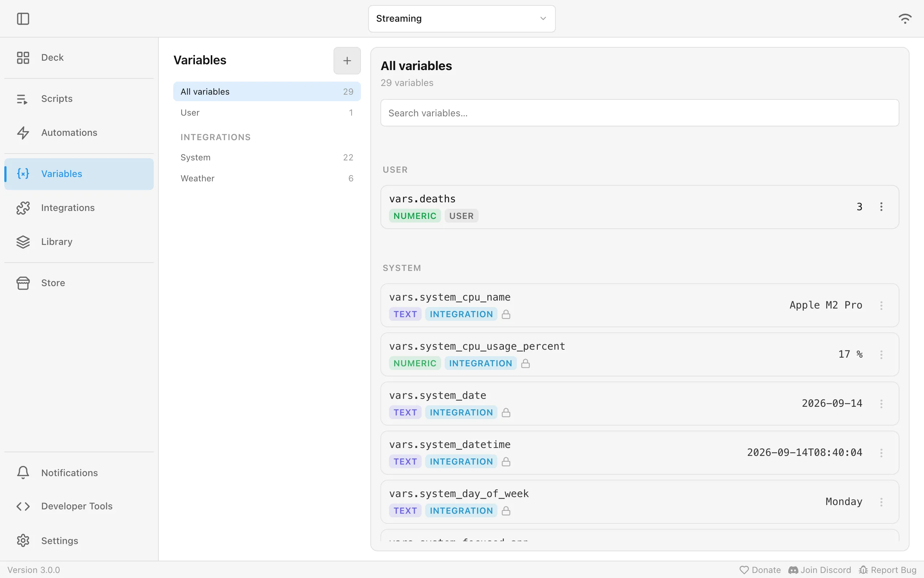Go to Scripts section
This screenshot has height=578, width=924.
[x=79, y=99]
